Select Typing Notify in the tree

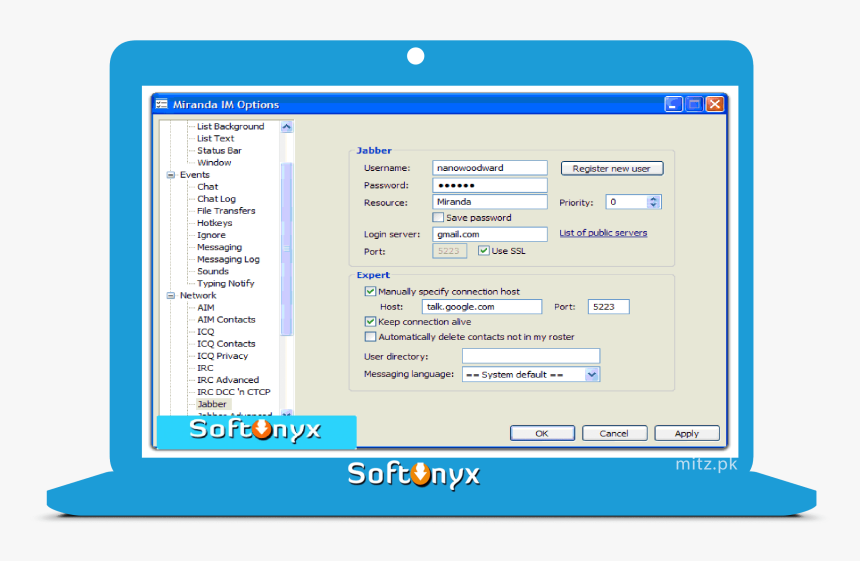point(225,283)
